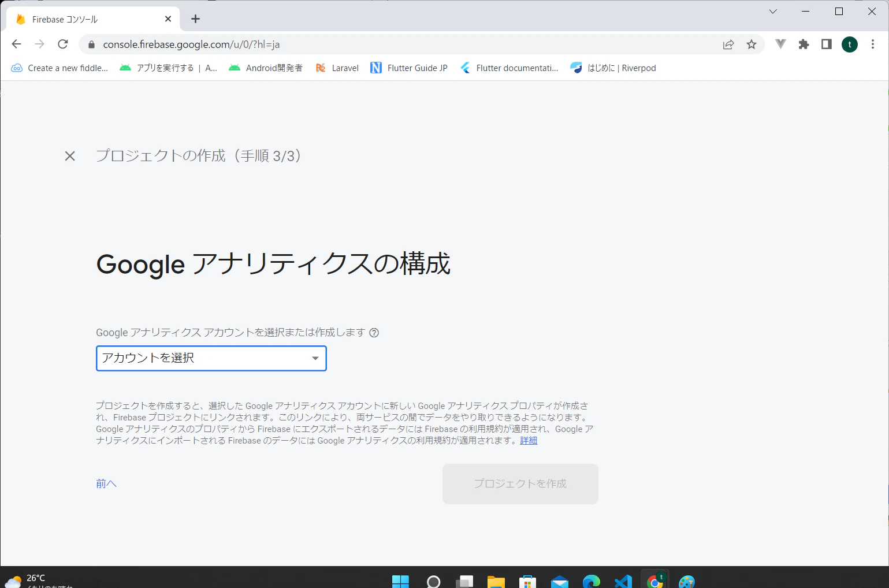Click the browser back arrow
The image size is (889, 588).
coord(16,44)
